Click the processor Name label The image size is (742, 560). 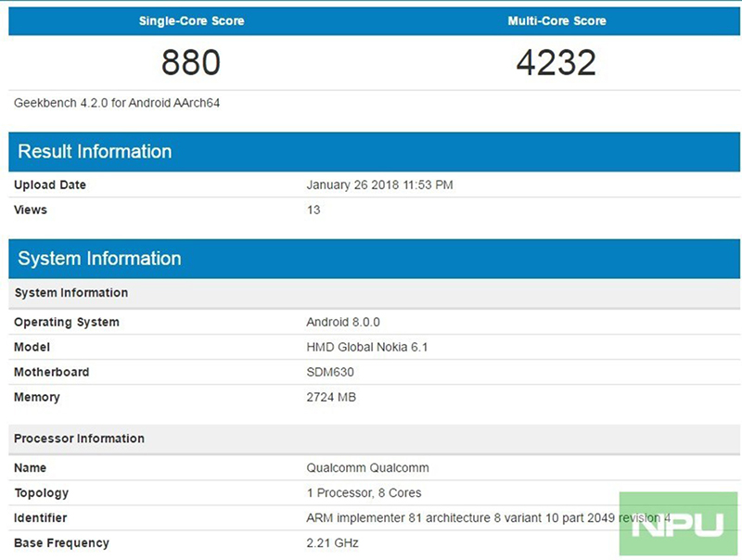(31, 468)
